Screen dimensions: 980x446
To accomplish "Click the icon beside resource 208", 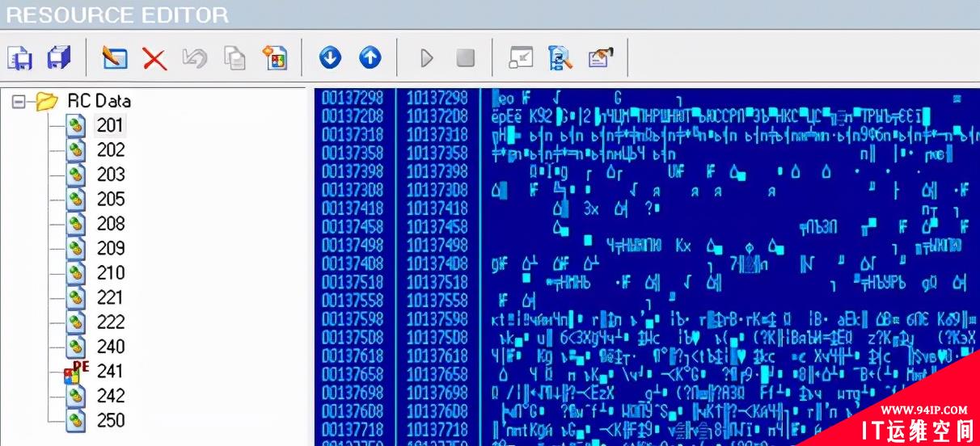I will [77, 223].
